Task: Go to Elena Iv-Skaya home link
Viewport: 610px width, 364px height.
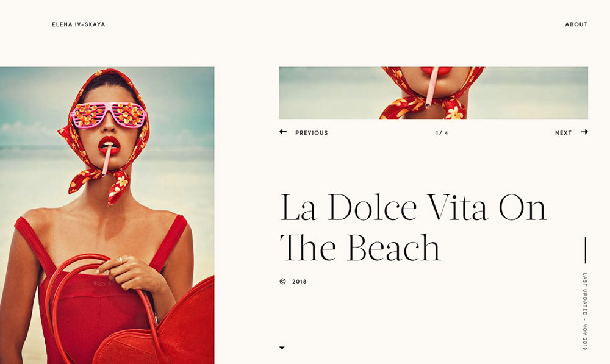Action: [x=79, y=24]
